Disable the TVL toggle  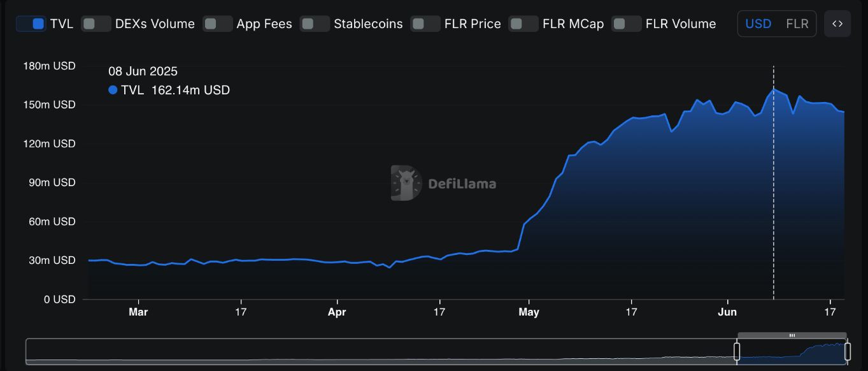coord(31,24)
